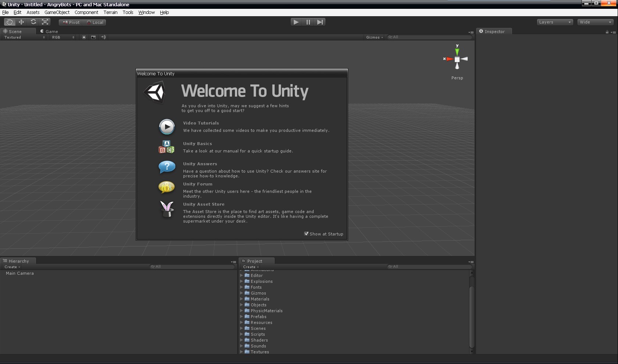The width and height of the screenshot is (618, 364).
Task: Open the Window menu
Action: tap(146, 12)
